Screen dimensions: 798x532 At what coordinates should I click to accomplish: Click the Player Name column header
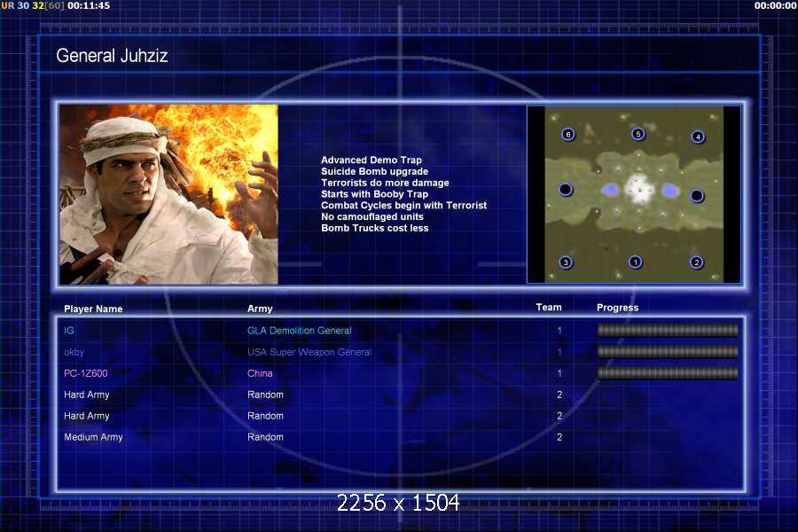point(93,309)
